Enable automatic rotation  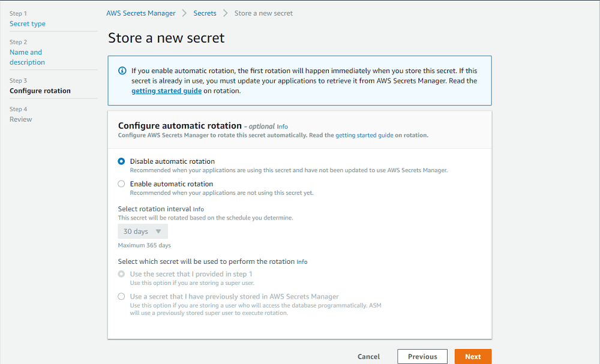pyautogui.click(x=121, y=183)
